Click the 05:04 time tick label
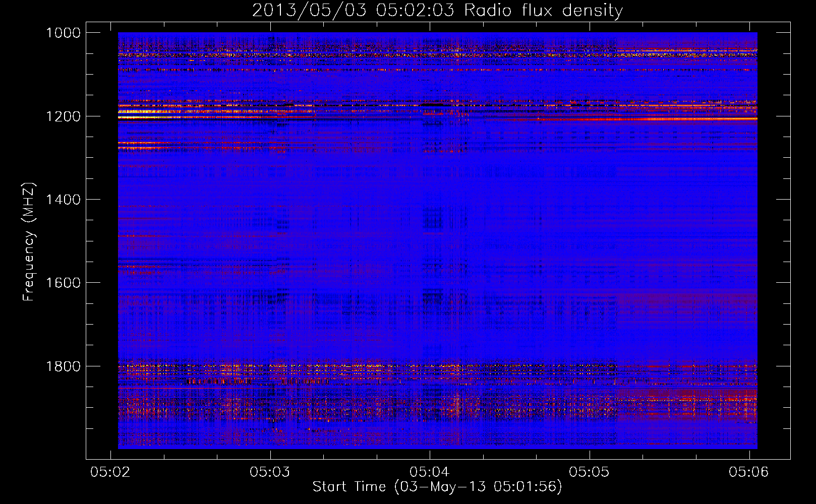 click(430, 472)
